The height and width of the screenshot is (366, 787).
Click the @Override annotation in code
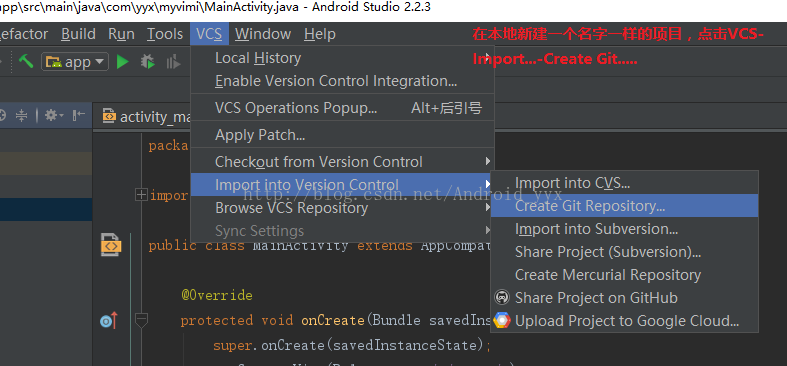point(217,295)
